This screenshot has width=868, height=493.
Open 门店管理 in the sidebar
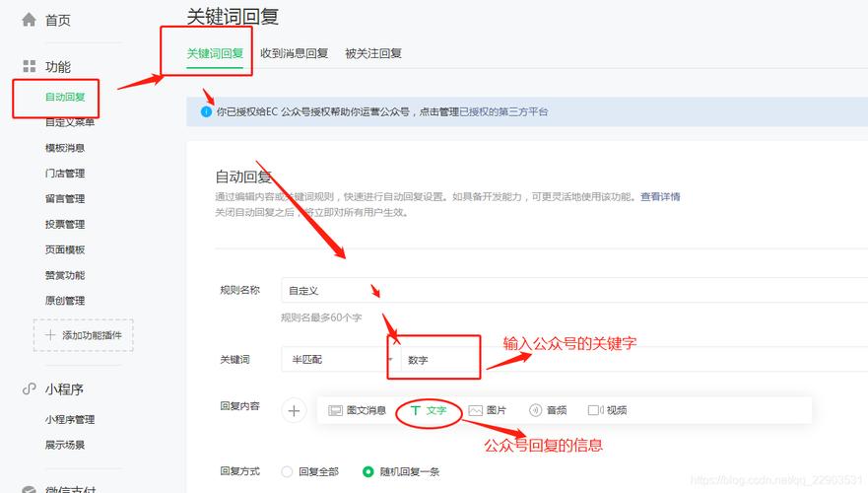65,174
